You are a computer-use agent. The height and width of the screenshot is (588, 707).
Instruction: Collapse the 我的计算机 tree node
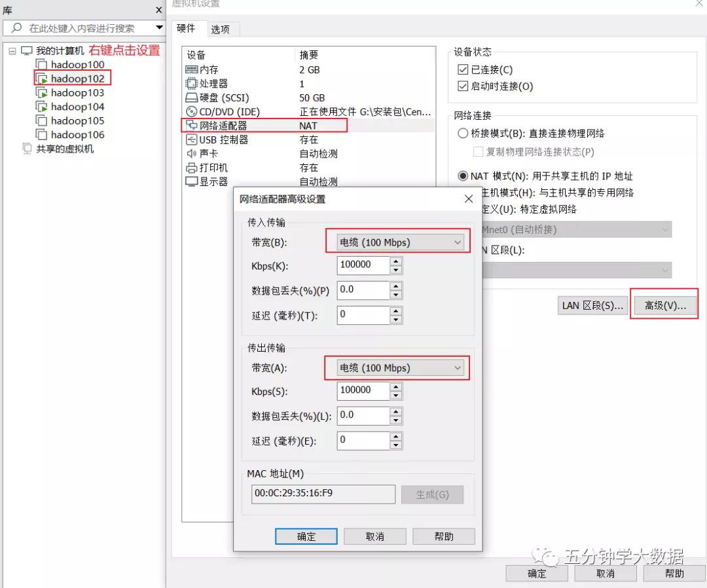(14, 50)
